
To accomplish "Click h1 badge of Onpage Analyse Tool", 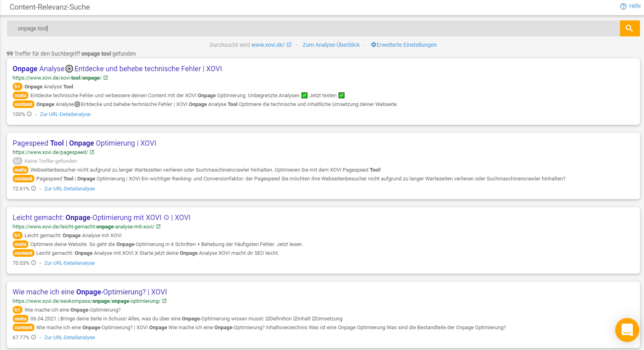I will [17, 87].
